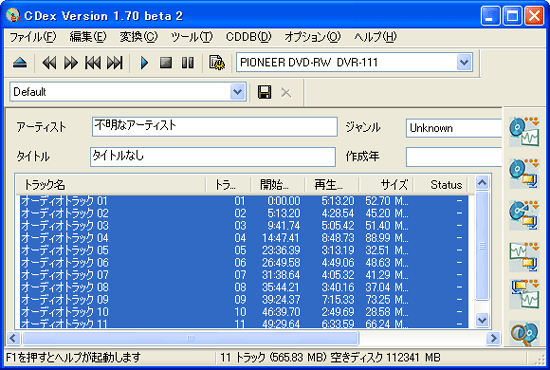Open the ヘルプ(H) menu
Image resolution: width=550 pixels, height=370 pixels.
tap(375, 37)
